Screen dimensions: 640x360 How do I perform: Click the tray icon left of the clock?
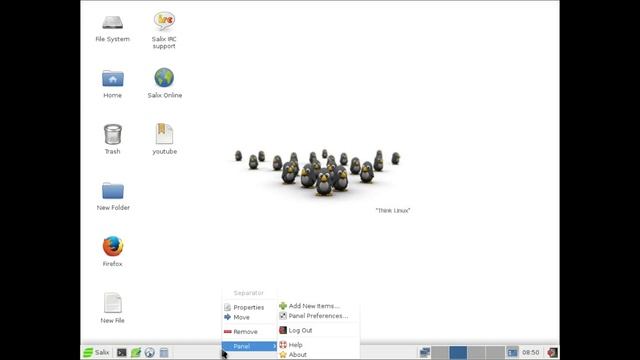point(512,352)
